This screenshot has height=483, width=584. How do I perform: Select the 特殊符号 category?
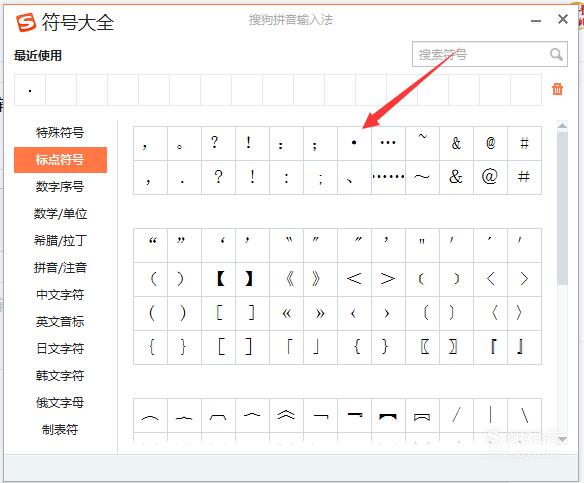coord(60,133)
